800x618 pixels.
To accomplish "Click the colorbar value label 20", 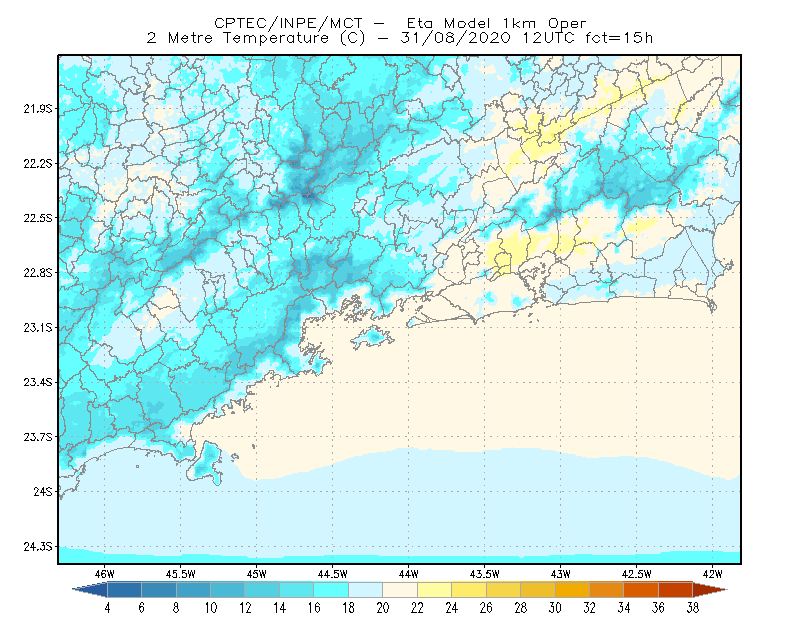I will click(x=383, y=608).
